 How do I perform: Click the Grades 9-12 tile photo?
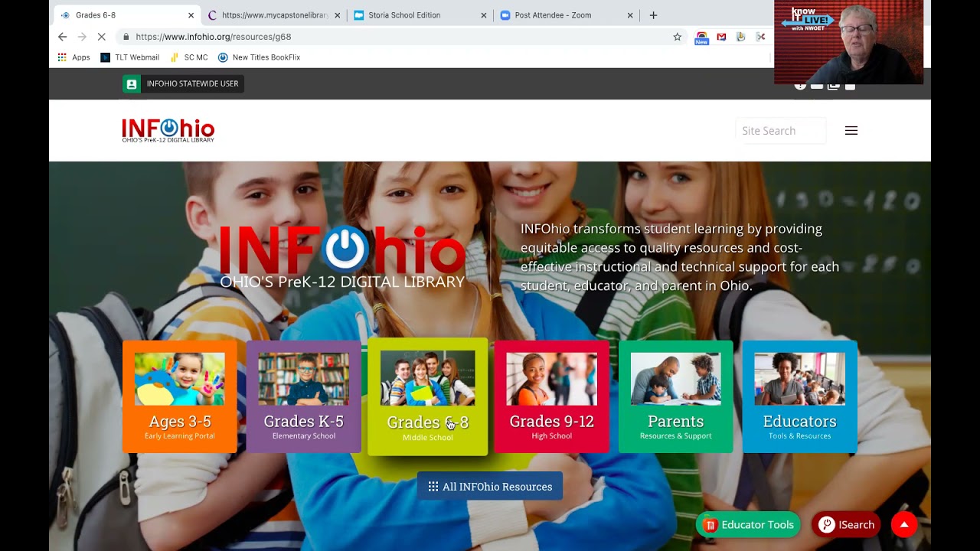(x=552, y=379)
